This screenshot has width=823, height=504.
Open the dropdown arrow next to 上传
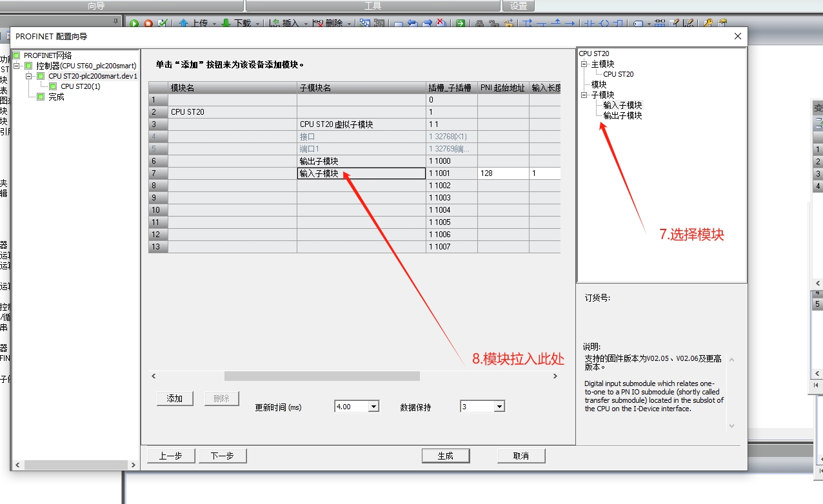click(214, 24)
